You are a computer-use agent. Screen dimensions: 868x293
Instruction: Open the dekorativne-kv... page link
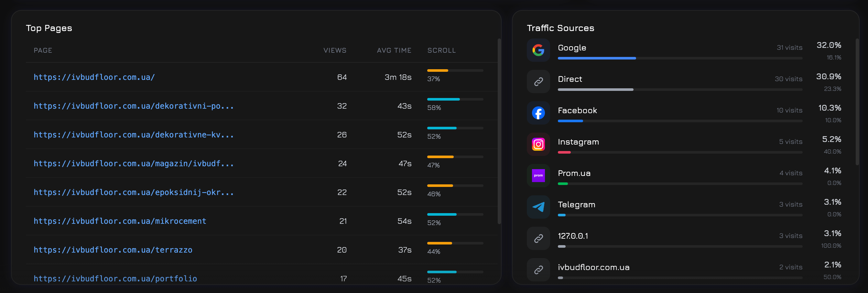click(134, 135)
